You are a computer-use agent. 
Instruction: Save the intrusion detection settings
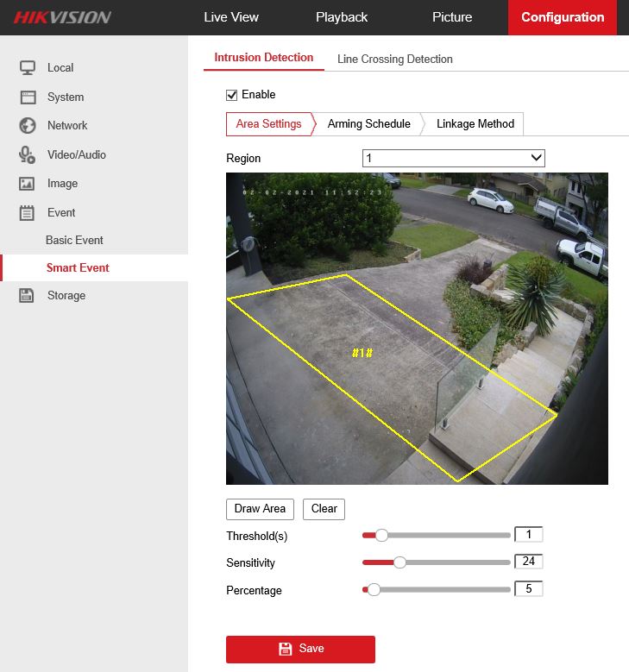coord(300,649)
